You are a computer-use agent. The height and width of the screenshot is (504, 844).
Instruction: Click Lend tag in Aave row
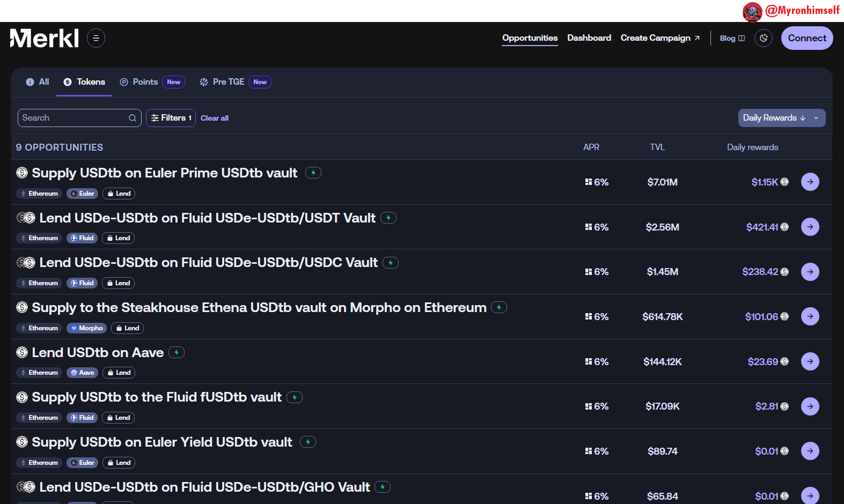coord(119,373)
